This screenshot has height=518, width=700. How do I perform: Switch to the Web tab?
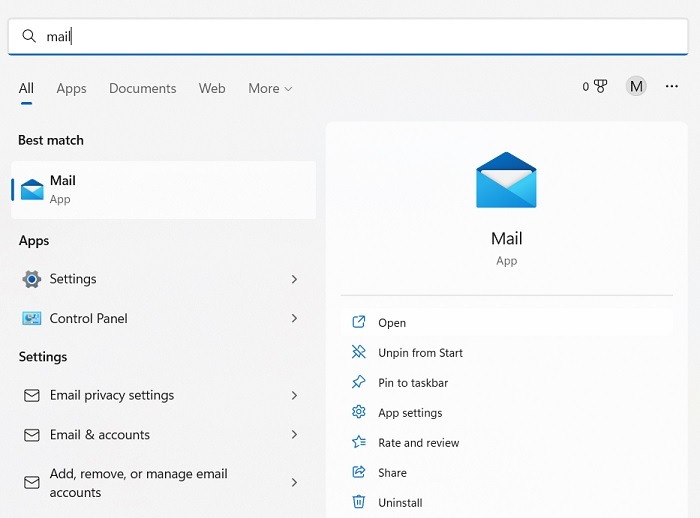pyautogui.click(x=212, y=88)
